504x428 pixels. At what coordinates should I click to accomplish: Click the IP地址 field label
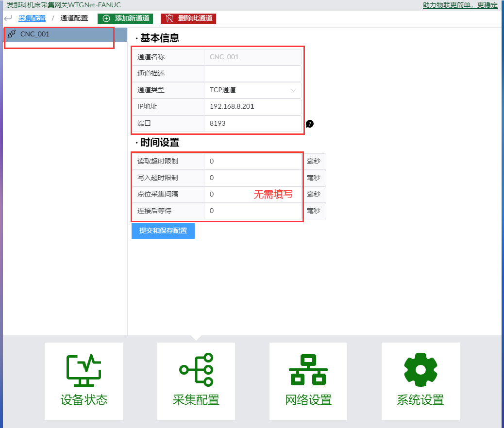[x=147, y=107]
